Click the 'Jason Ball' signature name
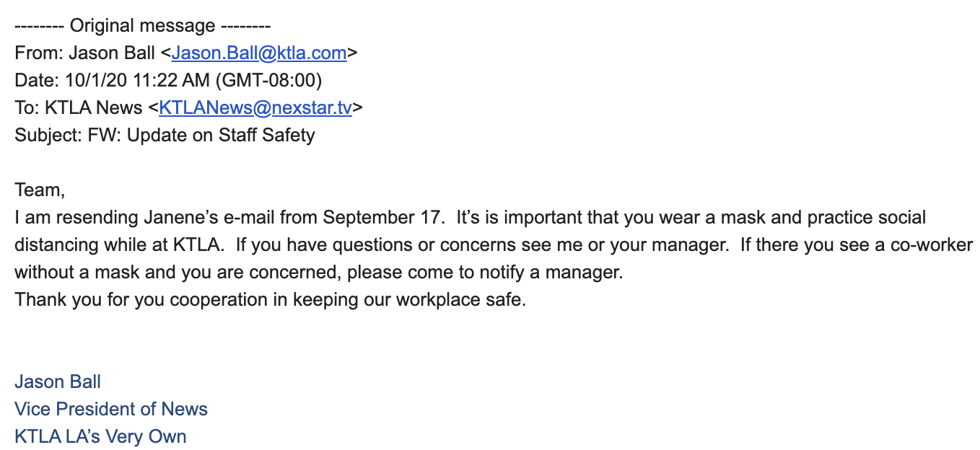The width and height of the screenshot is (980, 450). pos(58,381)
